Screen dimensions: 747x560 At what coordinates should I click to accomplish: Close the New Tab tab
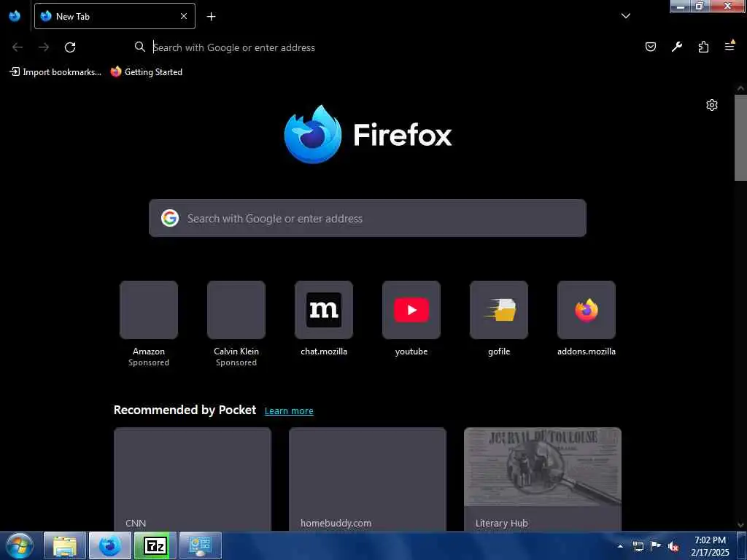(x=184, y=16)
